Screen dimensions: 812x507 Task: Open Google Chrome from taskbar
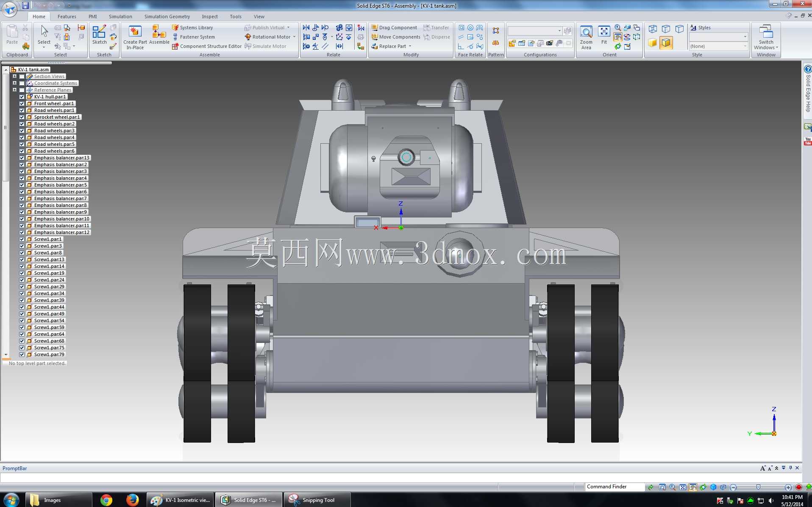coord(106,500)
